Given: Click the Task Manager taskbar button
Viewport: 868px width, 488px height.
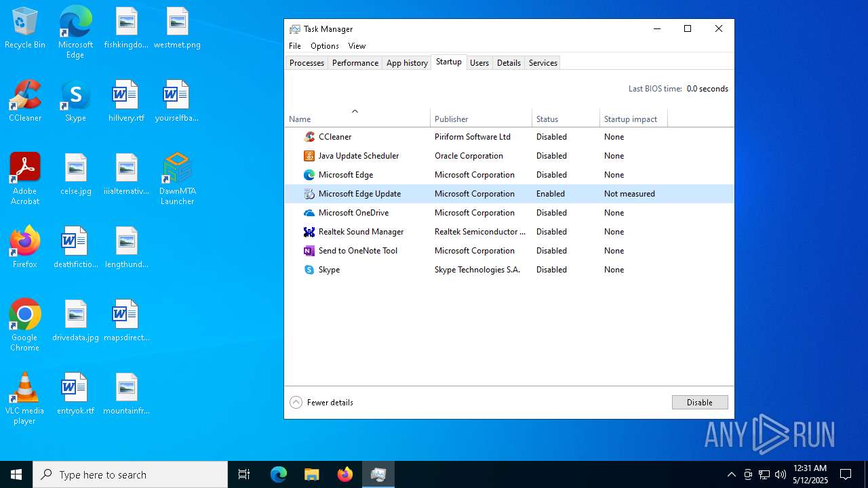Looking at the screenshot, I should 378,474.
